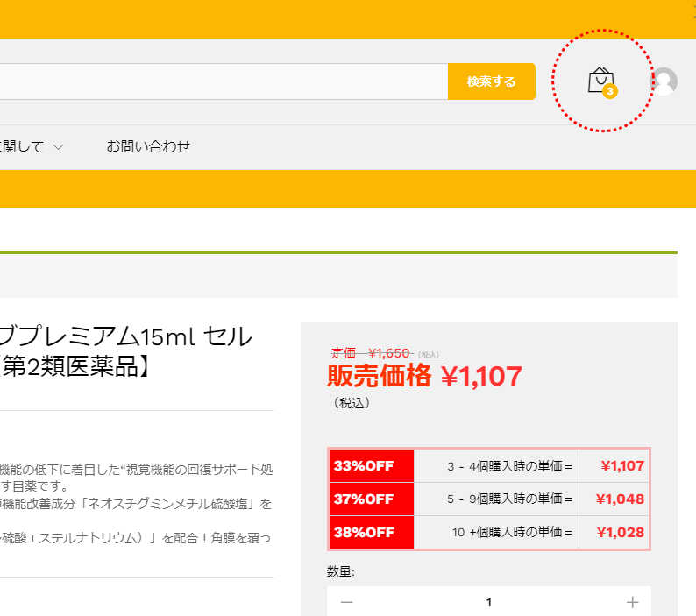Click the user account avatar icon
This screenshot has width=696, height=616.
[664, 81]
